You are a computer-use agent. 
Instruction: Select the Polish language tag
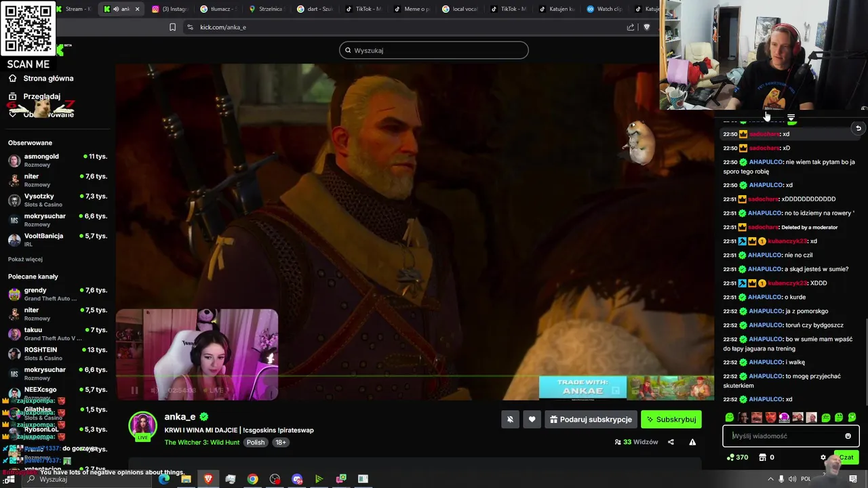click(256, 442)
